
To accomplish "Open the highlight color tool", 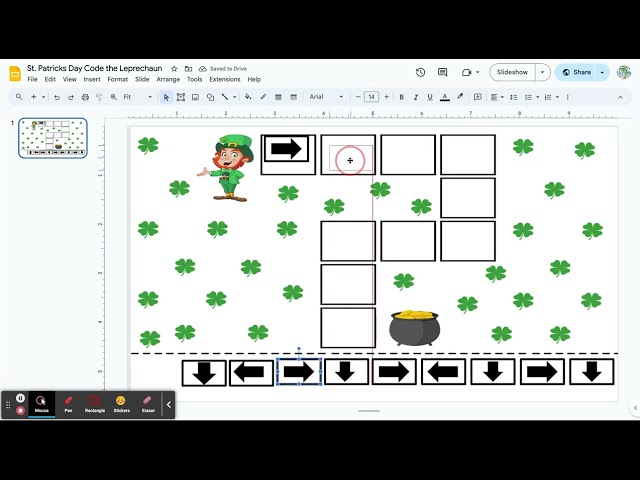I will (460, 97).
